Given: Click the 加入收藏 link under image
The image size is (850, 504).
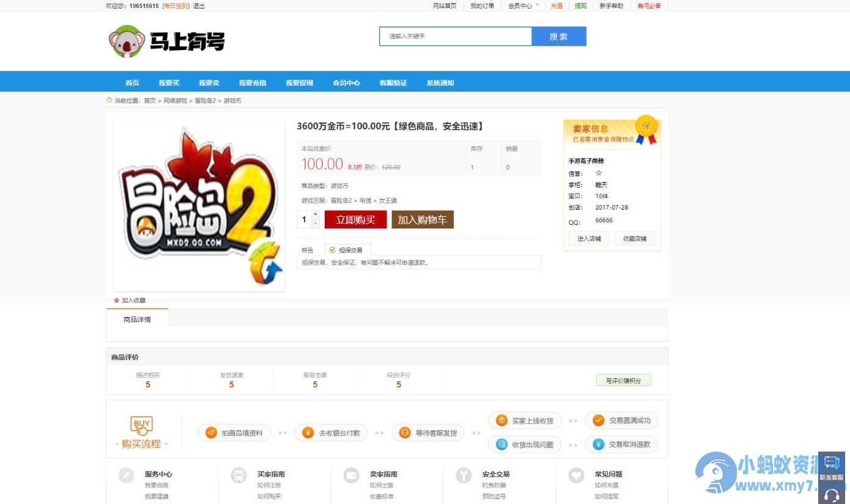Looking at the screenshot, I should (133, 301).
